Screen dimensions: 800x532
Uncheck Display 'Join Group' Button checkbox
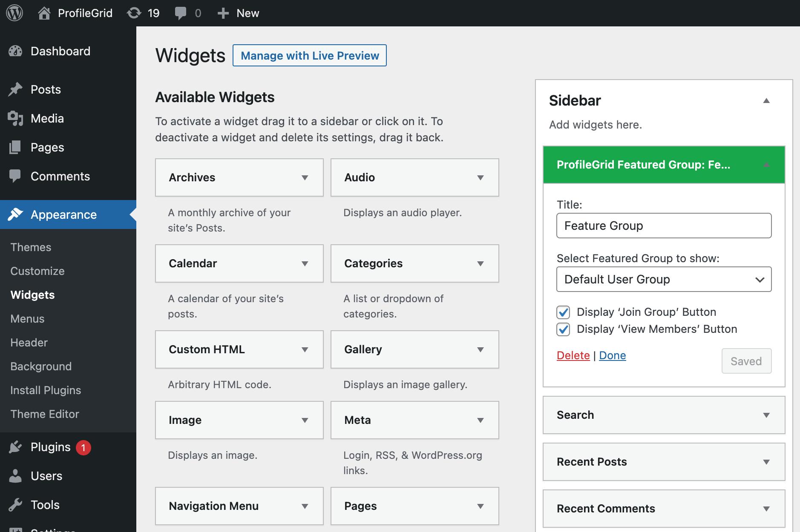[x=563, y=312]
